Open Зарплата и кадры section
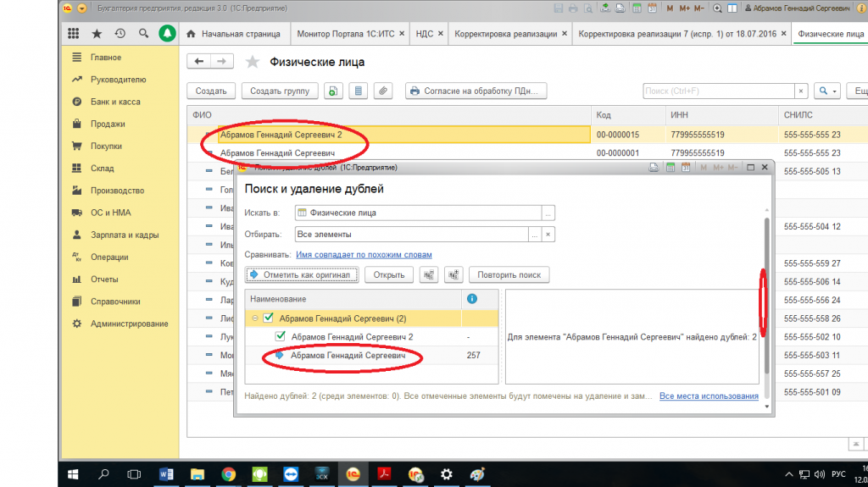Screen dimensions: 868x487 [125, 235]
